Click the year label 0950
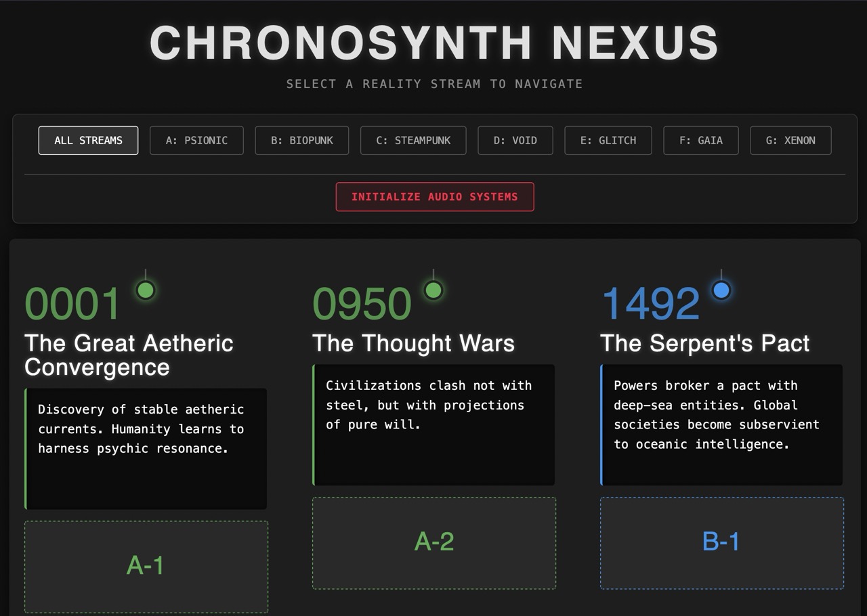The width and height of the screenshot is (867, 616). click(360, 304)
